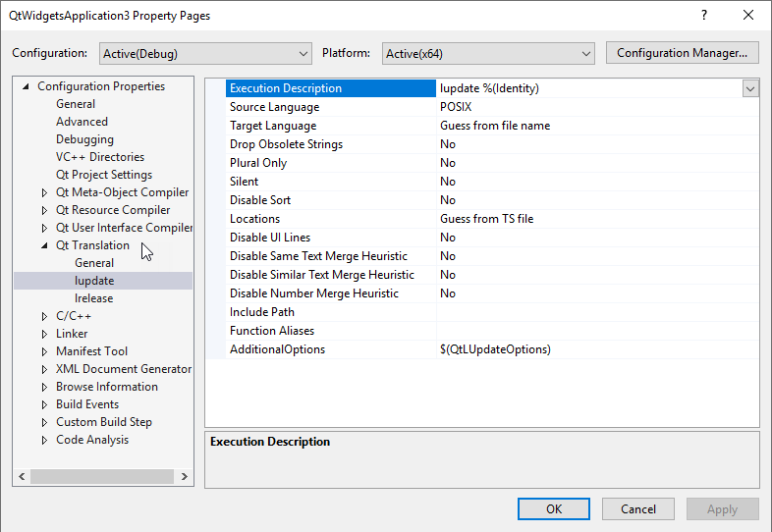This screenshot has width=772, height=532.
Task: Click the tree scrollbar right arrow
Action: [184, 476]
